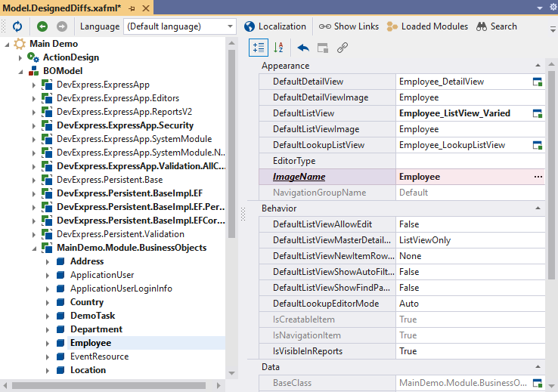Click the underlined ImageName property label
This screenshot has width=558, height=392.
click(x=299, y=177)
